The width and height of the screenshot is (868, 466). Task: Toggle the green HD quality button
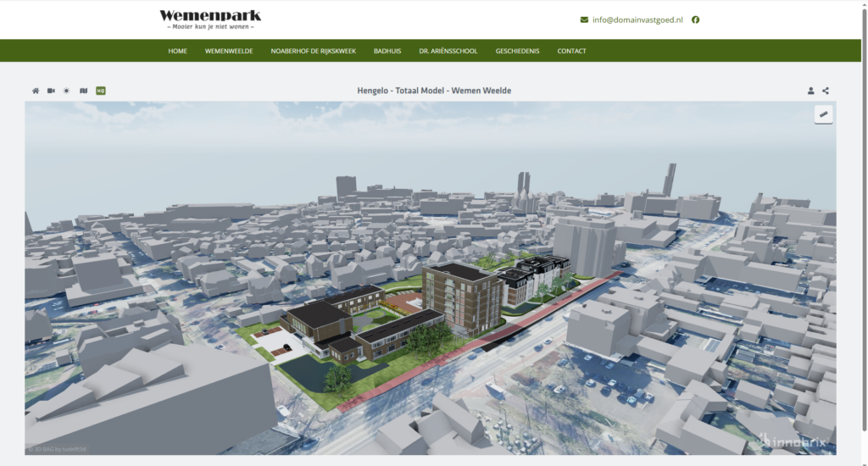click(x=101, y=91)
